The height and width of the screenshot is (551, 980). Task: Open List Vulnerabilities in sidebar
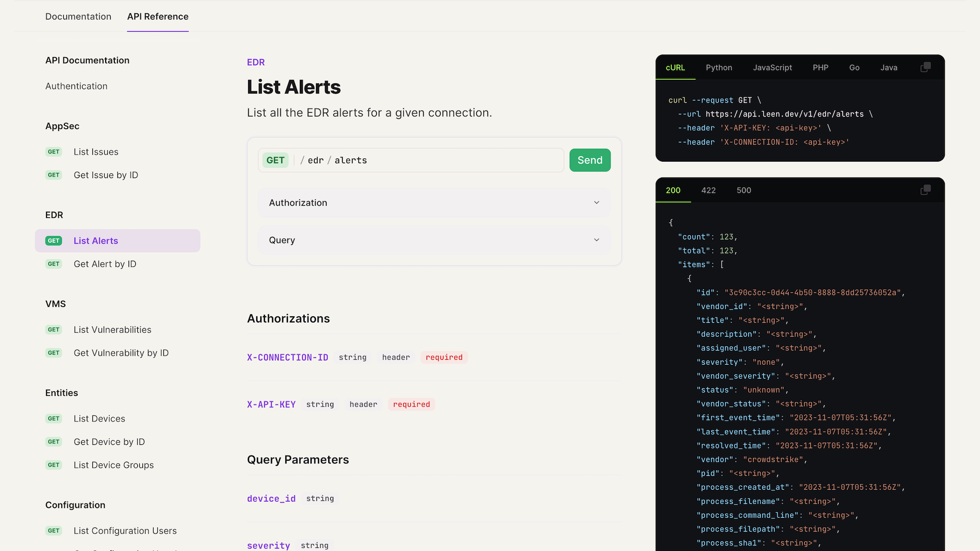pos(112,330)
